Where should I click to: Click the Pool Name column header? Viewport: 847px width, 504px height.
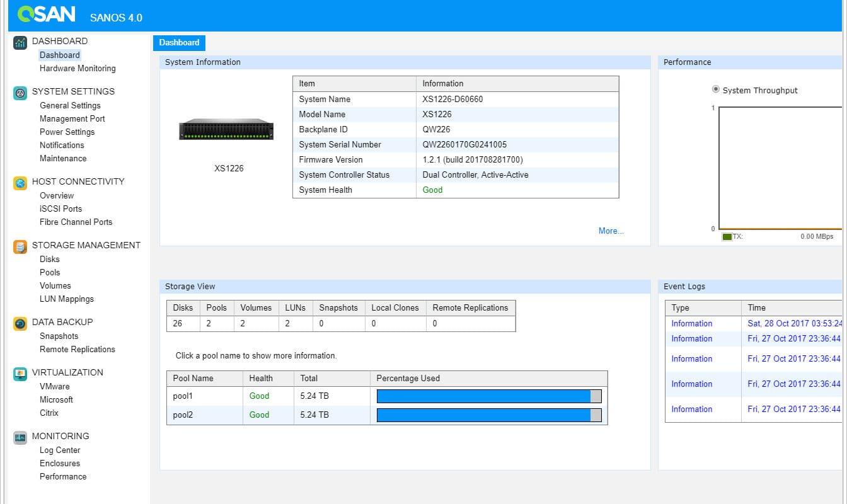205,378
